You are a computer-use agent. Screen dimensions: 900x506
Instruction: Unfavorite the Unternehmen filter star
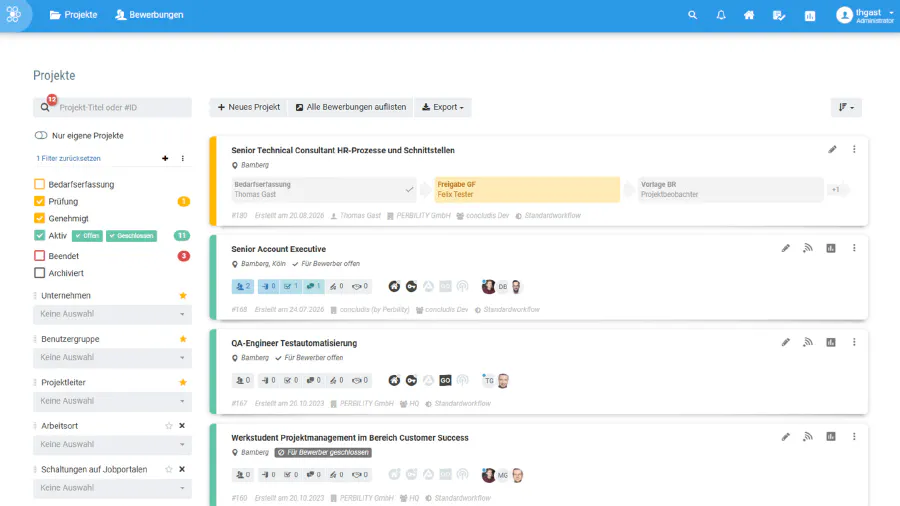(183, 295)
